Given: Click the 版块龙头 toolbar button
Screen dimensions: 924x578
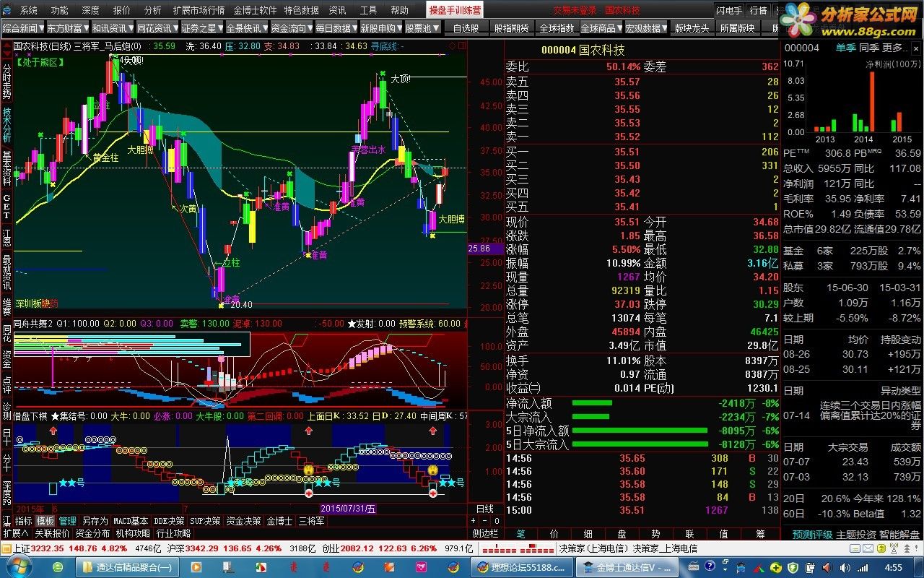Looking at the screenshot, I should click(x=692, y=28).
